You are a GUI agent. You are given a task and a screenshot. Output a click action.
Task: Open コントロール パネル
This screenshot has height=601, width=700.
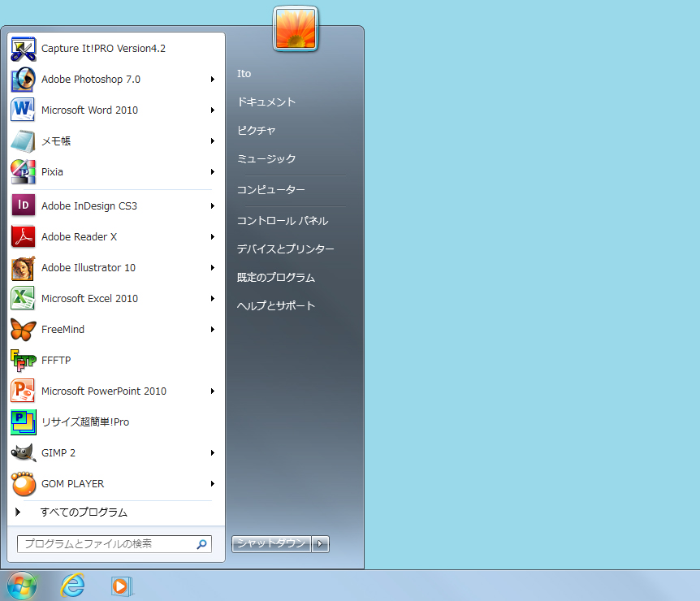(282, 221)
